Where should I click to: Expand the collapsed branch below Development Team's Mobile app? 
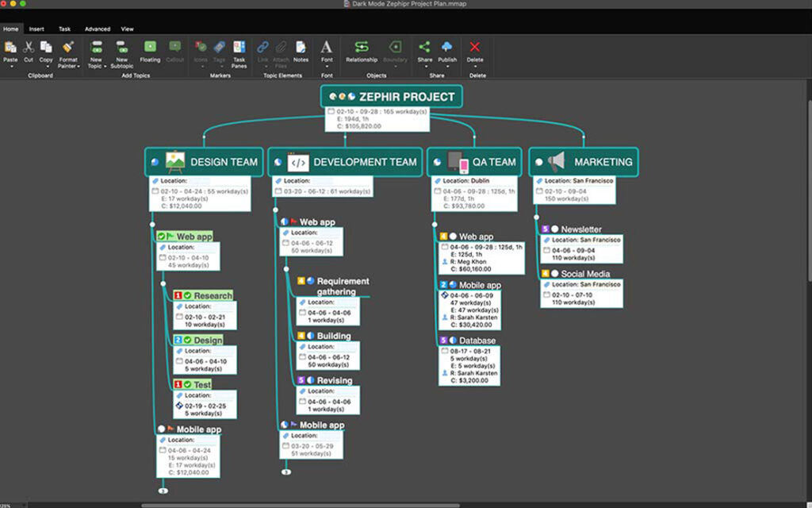[x=286, y=471]
